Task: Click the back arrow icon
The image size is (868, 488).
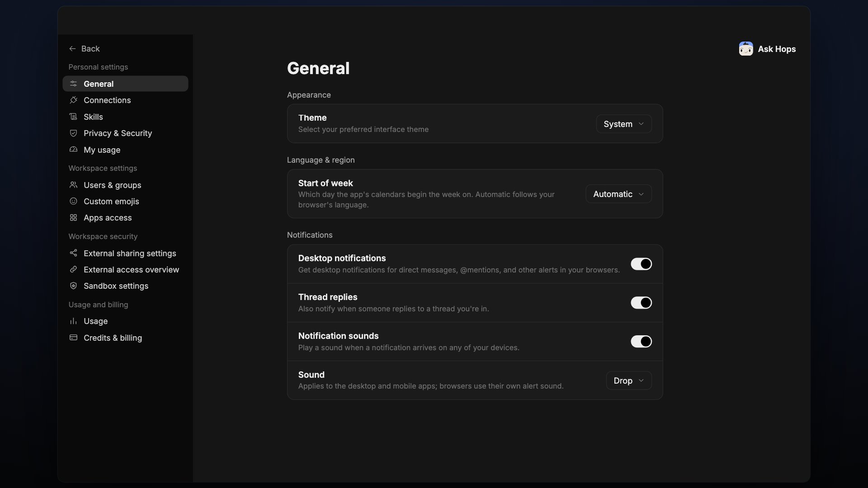Action: 72,49
